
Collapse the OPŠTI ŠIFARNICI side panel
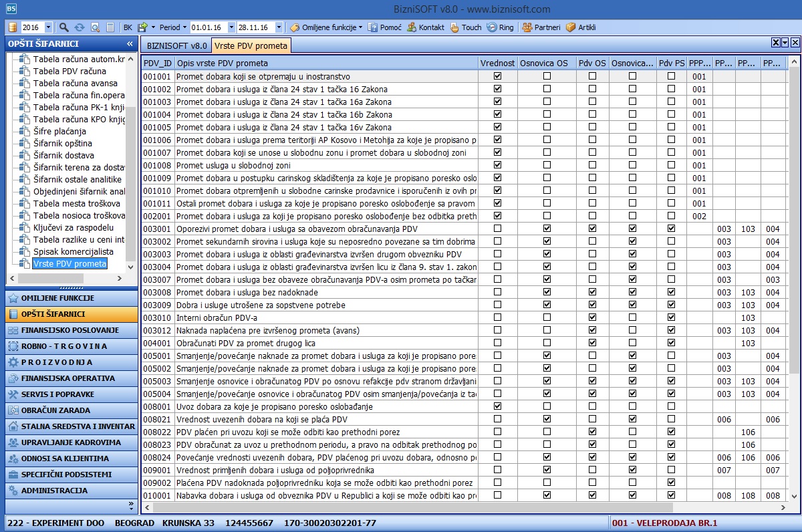pyautogui.click(x=130, y=43)
